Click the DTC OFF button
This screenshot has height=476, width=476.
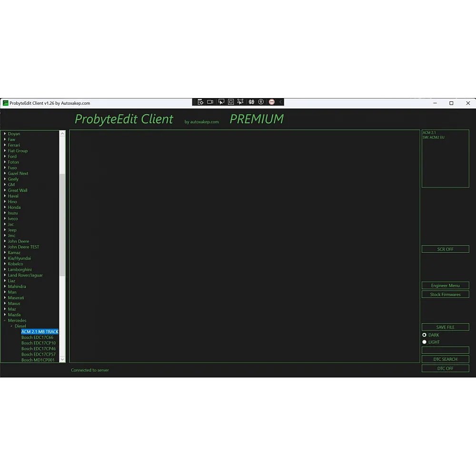(446, 368)
